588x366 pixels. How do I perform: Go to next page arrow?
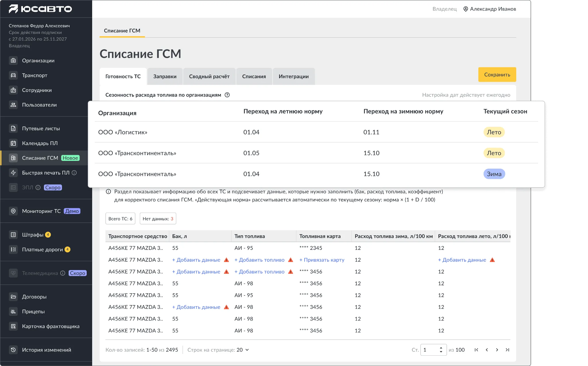point(497,350)
